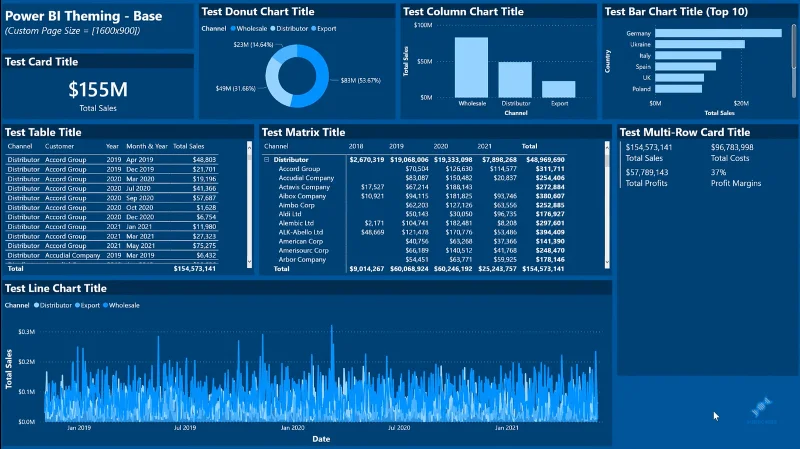
Task: Select Export in the donut chart legend
Action: pyautogui.click(x=323, y=29)
